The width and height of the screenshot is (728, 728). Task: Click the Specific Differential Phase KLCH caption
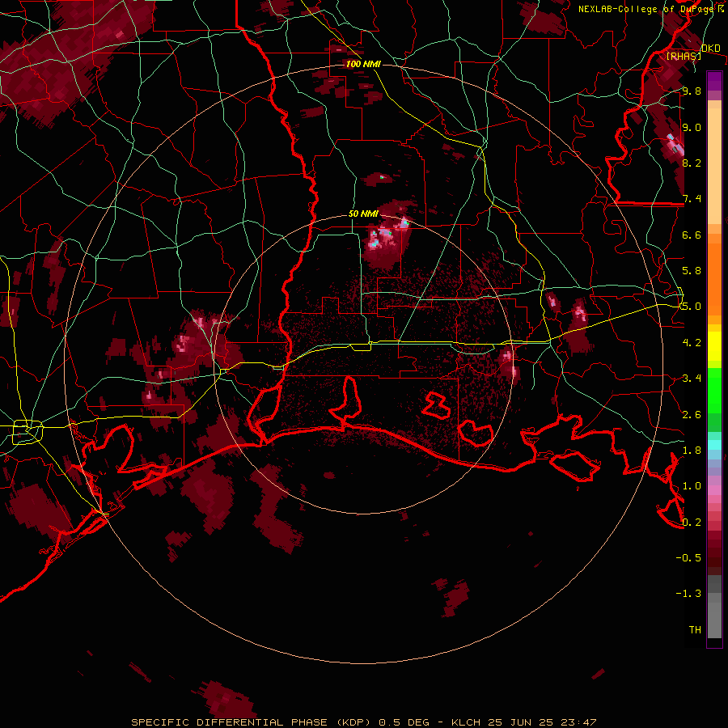[363, 722]
